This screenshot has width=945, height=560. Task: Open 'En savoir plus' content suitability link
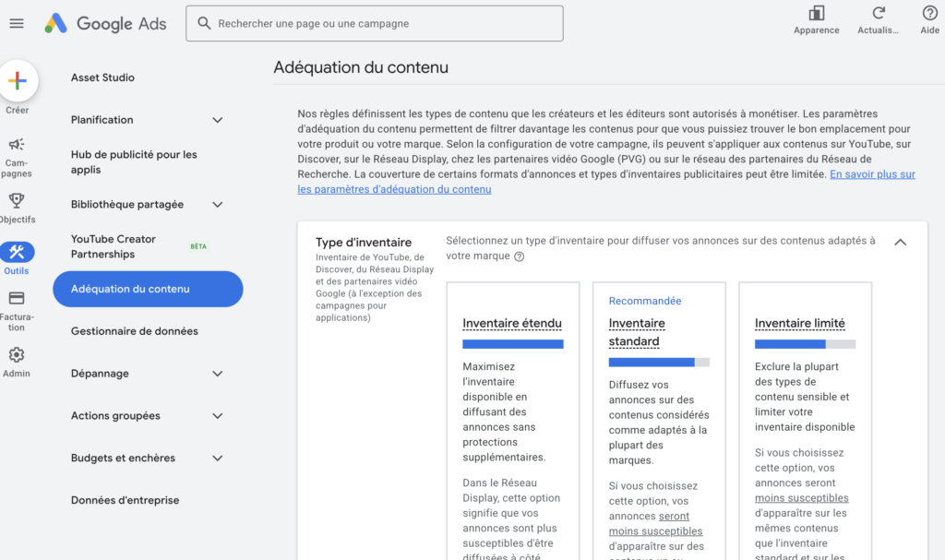pyautogui.click(x=872, y=174)
